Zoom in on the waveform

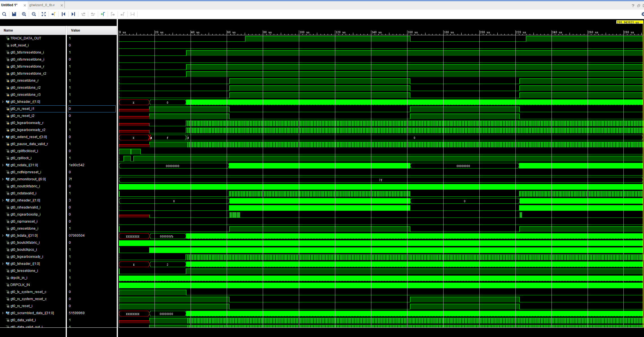click(24, 14)
